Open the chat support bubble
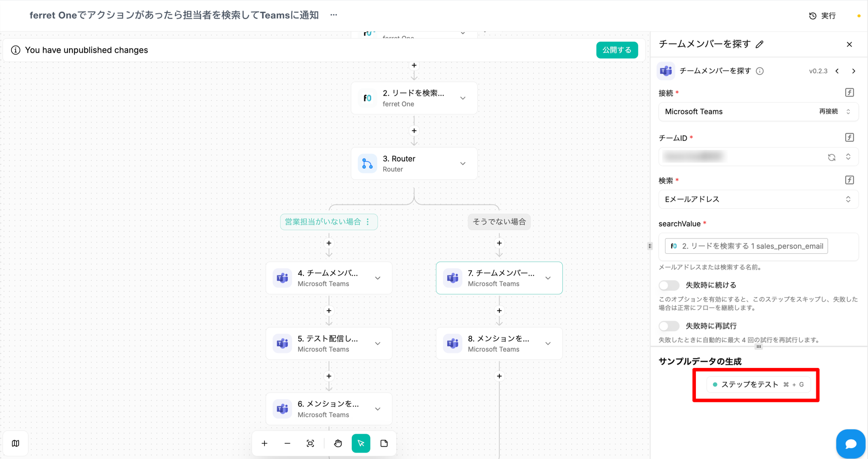This screenshot has height=459, width=868. [x=850, y=443]
